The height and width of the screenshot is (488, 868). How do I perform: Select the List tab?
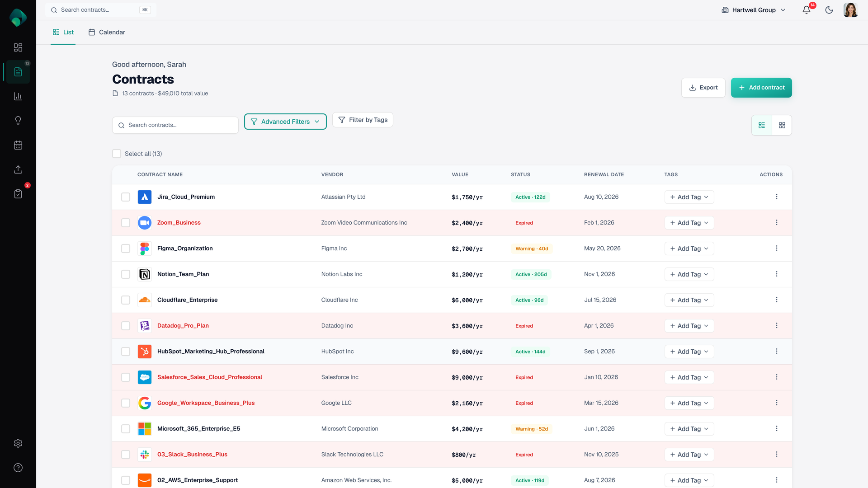pos(63,32)
